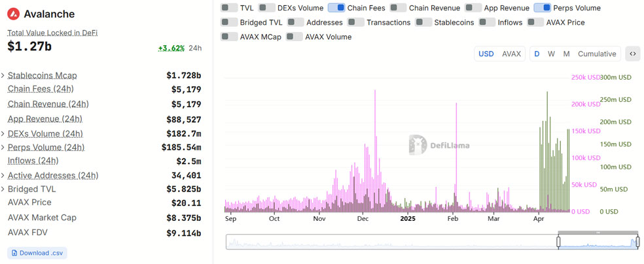Show Addresses on the chart
Image resolution: width=644 pixels, height=264 pixels.
coord(296,23)
